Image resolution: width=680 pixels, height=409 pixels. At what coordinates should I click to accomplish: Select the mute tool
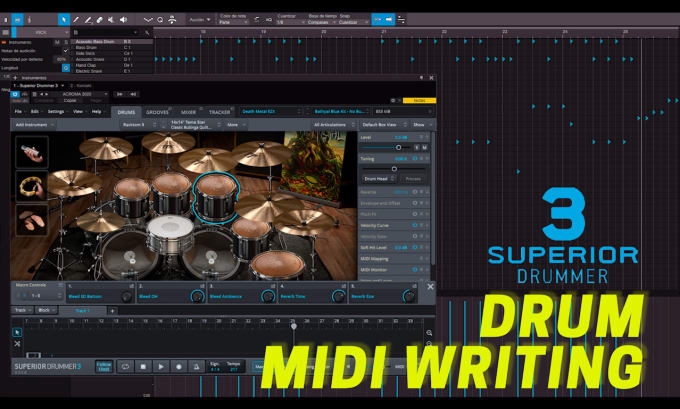(111, 20)
